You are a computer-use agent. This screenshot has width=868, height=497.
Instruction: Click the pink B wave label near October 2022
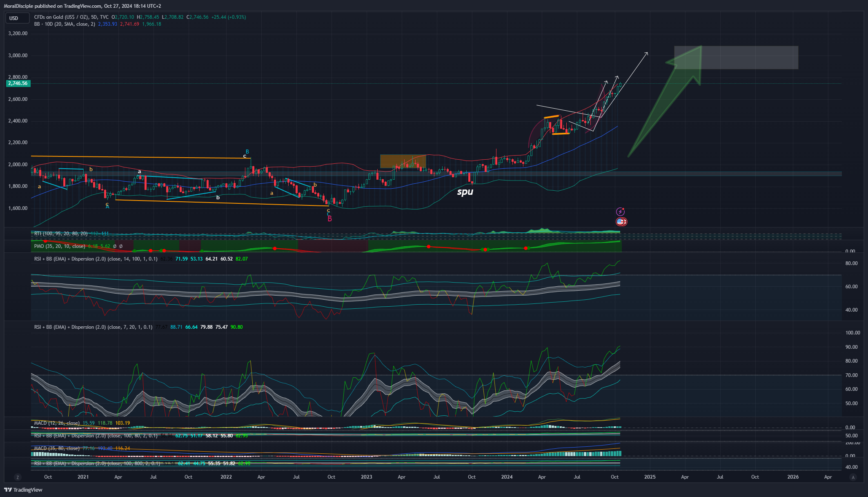point(330,219)
